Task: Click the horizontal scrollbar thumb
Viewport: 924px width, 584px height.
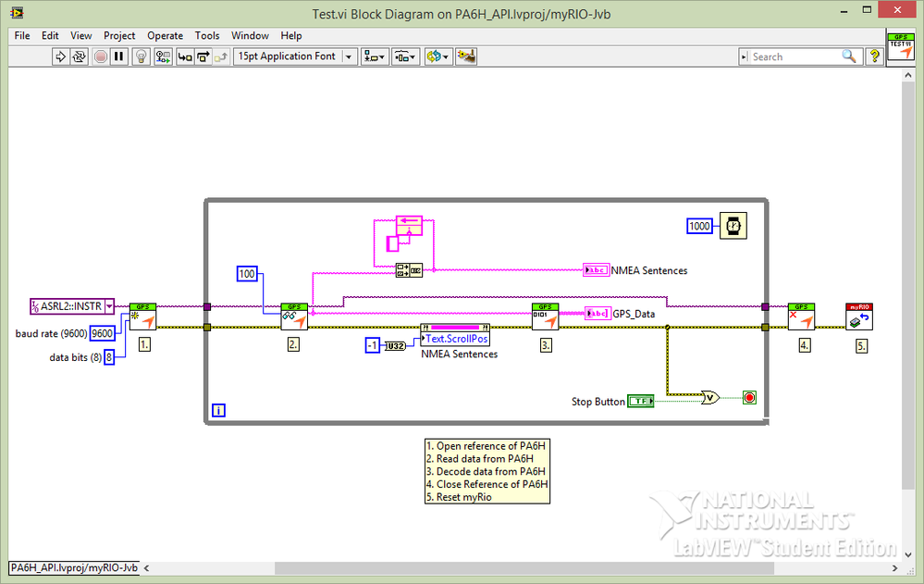Action: [524, 568]
